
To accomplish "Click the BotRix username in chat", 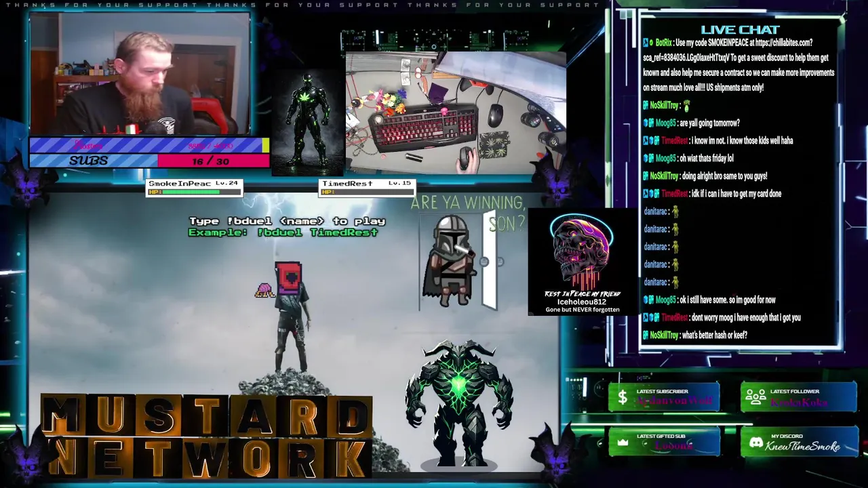I will (x=663, y=43).
